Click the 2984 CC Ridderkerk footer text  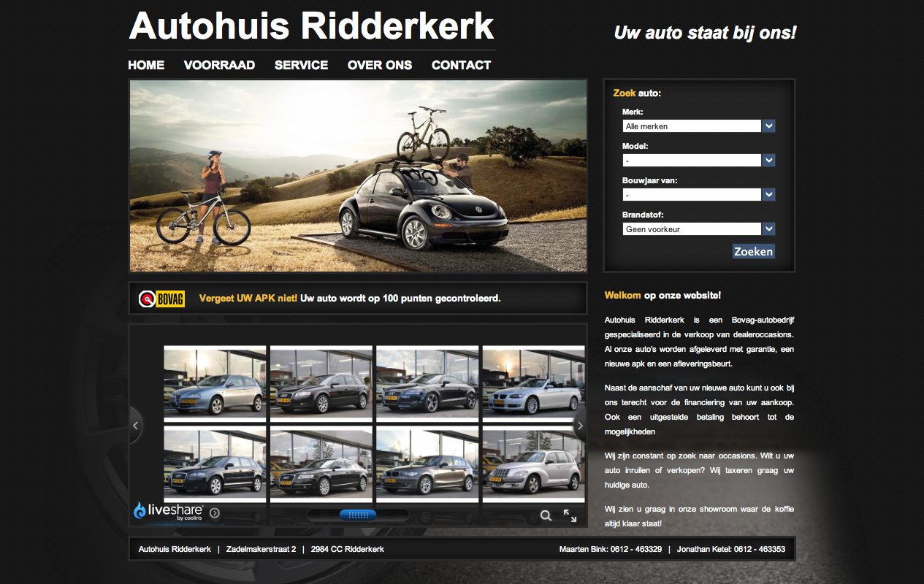point(347,549)
